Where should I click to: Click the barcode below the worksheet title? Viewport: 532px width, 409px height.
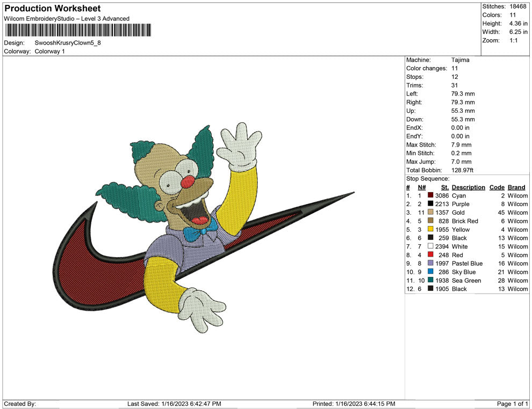pos(78,30)
